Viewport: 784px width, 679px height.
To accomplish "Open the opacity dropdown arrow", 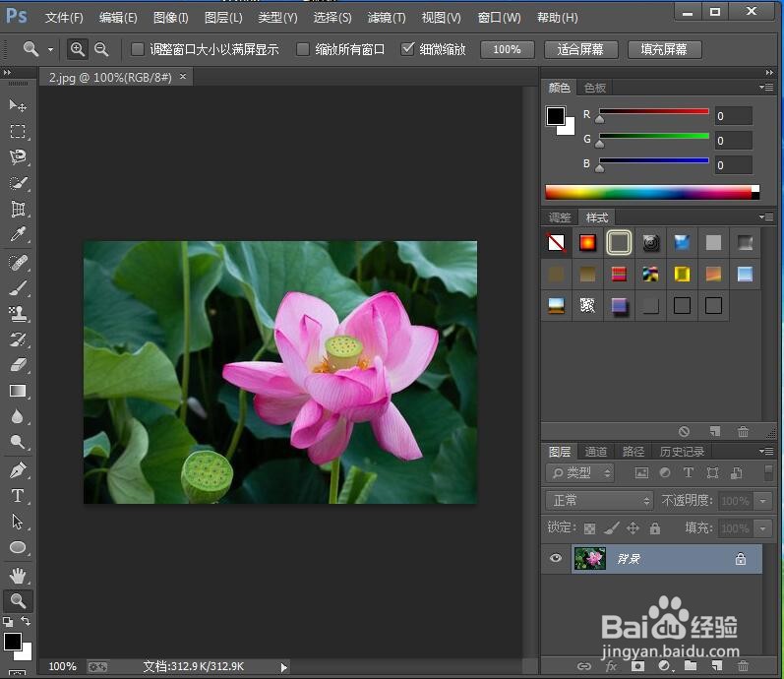I will (x=763, y=500).
